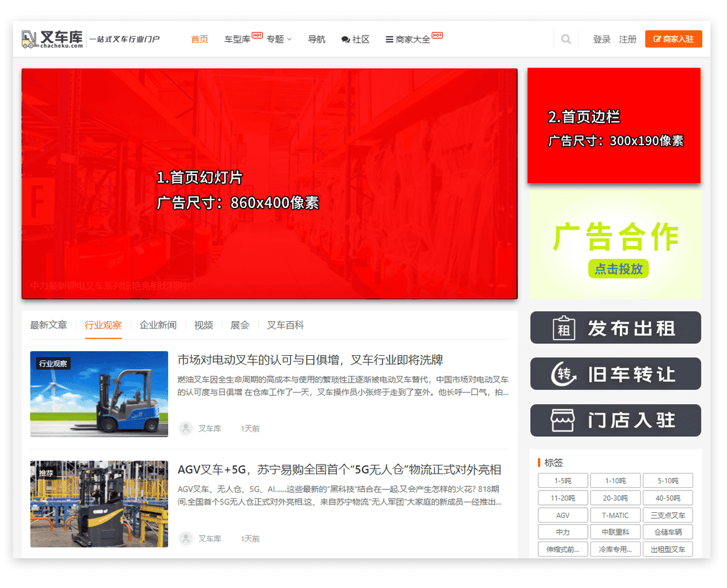Click the storefront icon on 门店入驻
Screen dimensions: 727x588
coord(562,420)
